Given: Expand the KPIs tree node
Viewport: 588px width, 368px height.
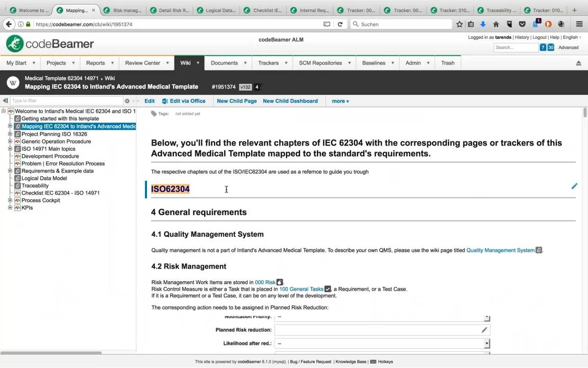Looking at the screenshot, I should point(10,208).
